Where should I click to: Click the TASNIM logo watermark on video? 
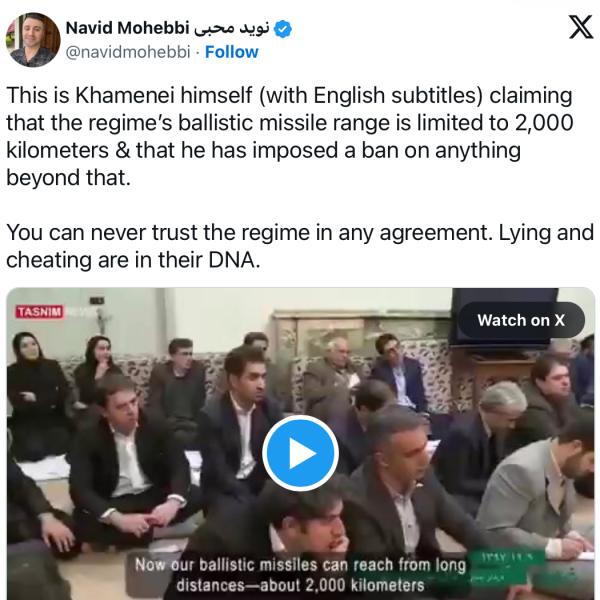[40, 312]
